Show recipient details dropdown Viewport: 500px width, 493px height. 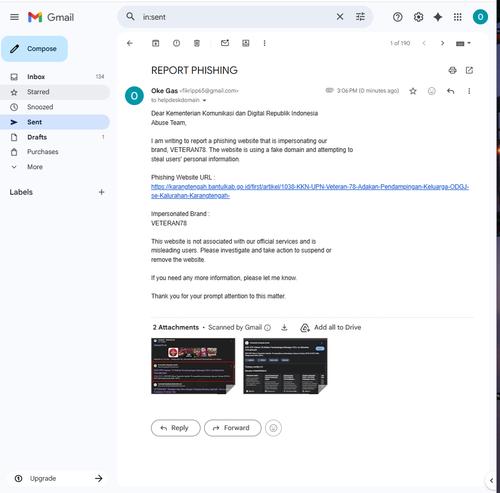(x=204, y=100)
